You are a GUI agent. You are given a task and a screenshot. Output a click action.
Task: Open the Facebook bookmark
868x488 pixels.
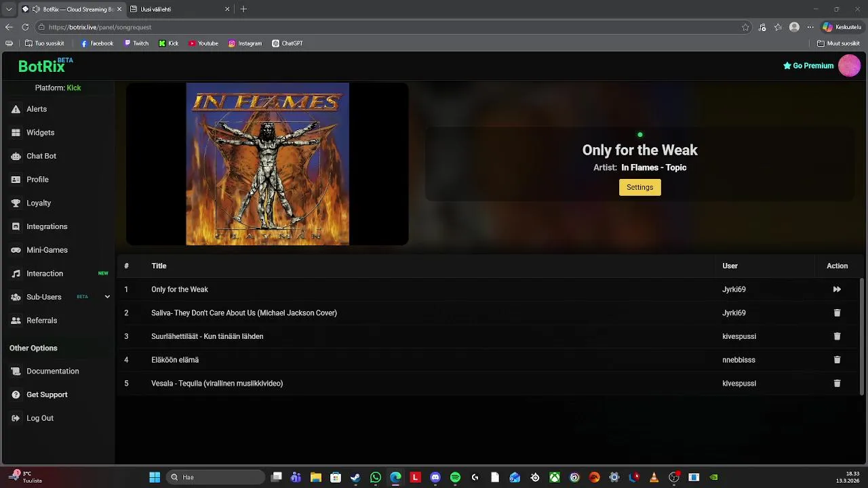[97, 43]
